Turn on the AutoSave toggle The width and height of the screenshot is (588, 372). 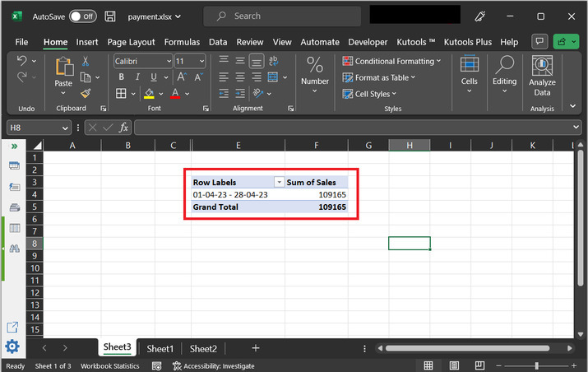pyautogui.click(x=82, y=16)
